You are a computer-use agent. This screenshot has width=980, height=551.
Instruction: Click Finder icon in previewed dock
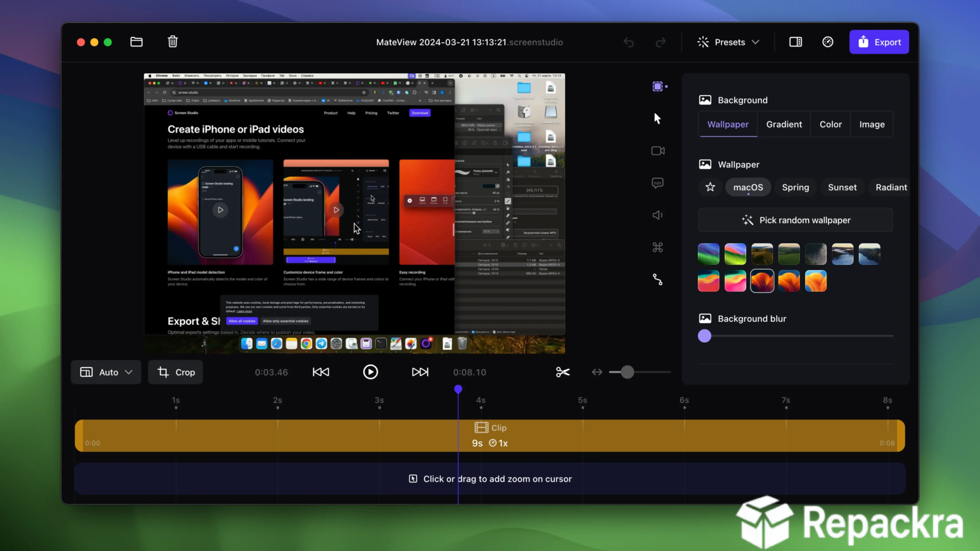coord(246,343)
